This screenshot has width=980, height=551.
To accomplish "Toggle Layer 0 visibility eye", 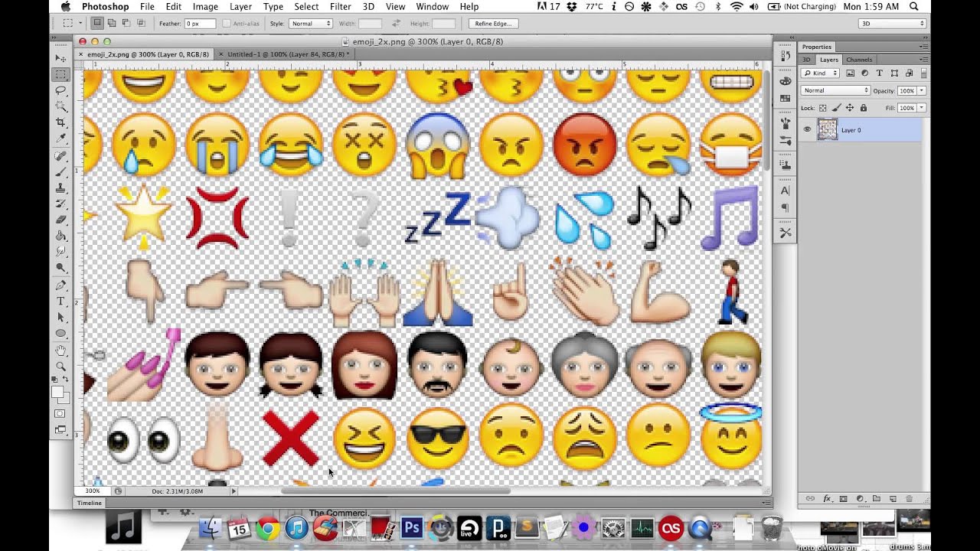I will click(807, 130).
